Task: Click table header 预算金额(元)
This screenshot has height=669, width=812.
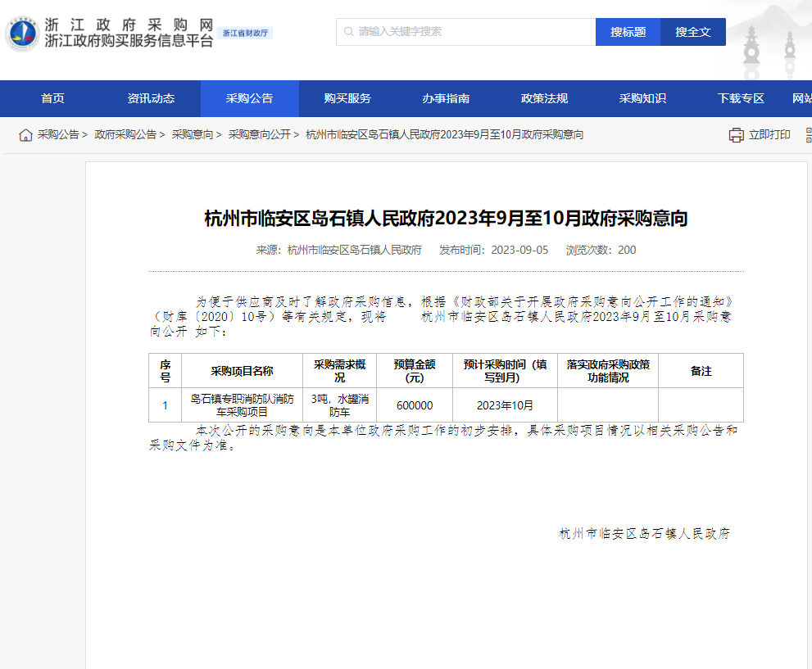Action: (x=415, y=371)
